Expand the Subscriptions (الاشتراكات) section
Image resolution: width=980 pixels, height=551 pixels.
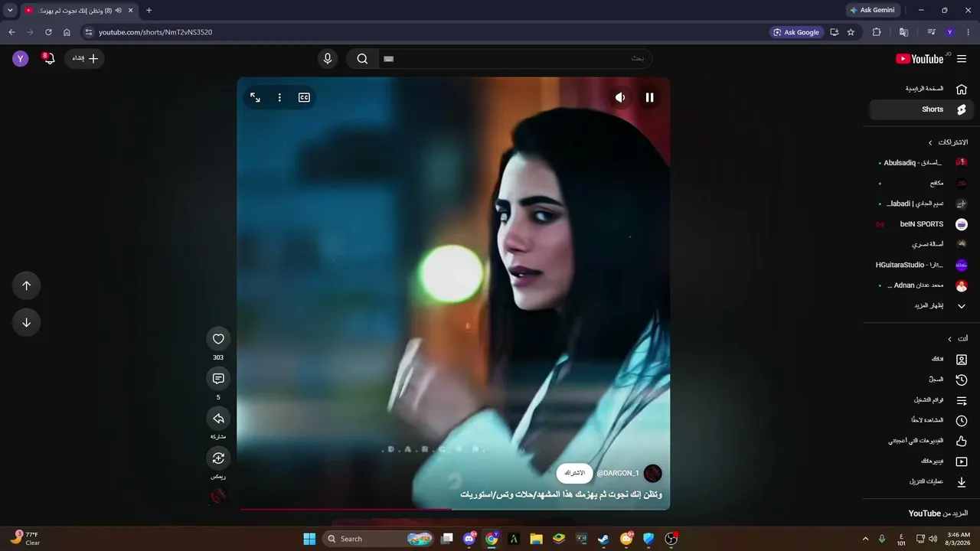(948, 142)
